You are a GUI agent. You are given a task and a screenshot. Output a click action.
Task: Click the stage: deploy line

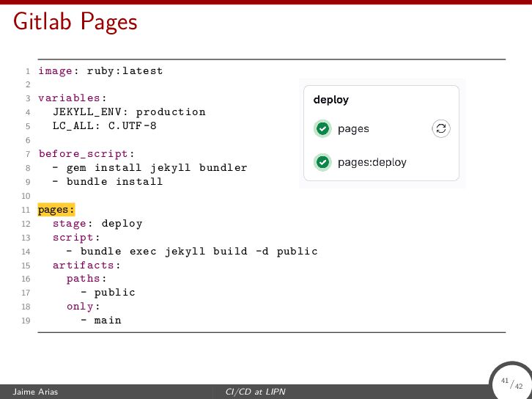(97, 224)
